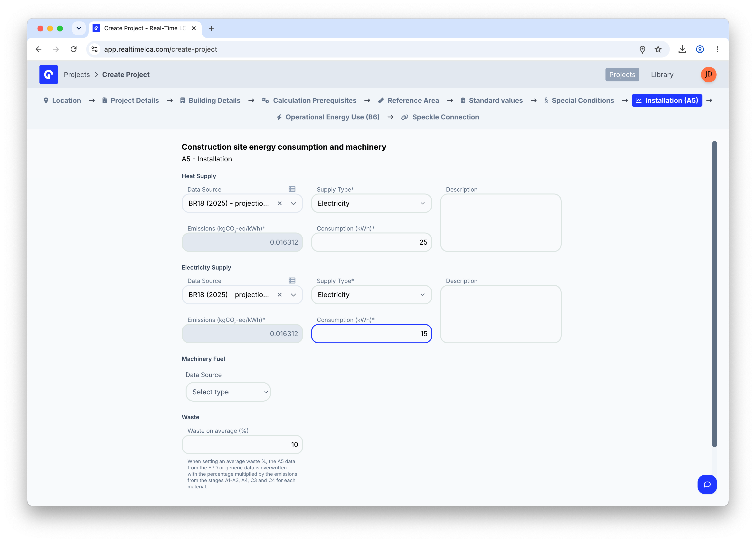Click the page vertical scrollbar
Image resolution: width=756 pixels, height=542 pixels.
pos(714,294)
